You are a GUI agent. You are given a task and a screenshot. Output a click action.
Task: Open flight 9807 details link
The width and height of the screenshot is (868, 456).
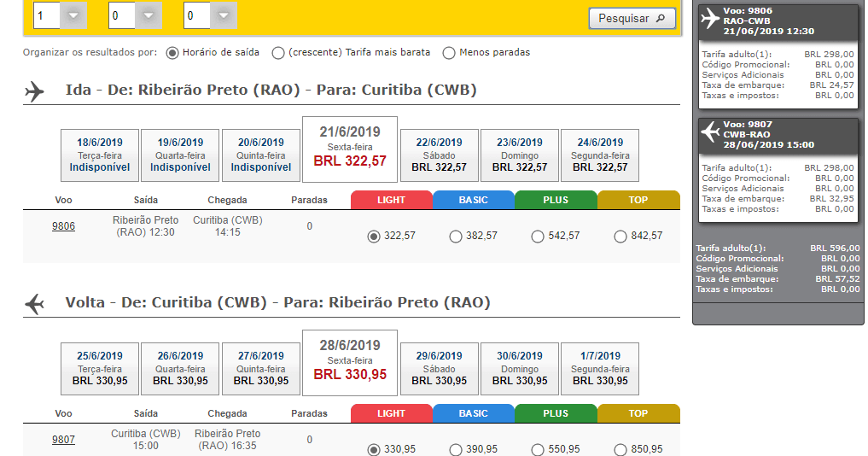coord(64,440)
